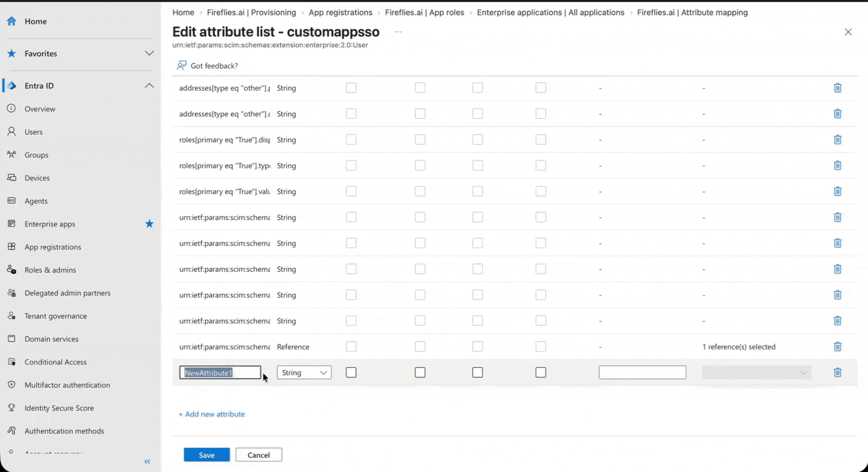Close the Edit attribute list pane
The height and width of the screenshot is (472, 868).
(848, 32)
